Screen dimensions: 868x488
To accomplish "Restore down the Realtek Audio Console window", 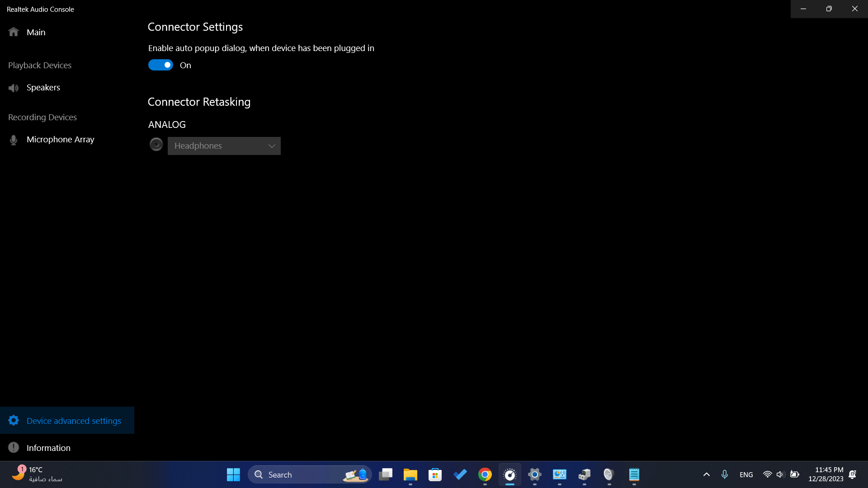I will pyautogui.click(x=829, y=9).
